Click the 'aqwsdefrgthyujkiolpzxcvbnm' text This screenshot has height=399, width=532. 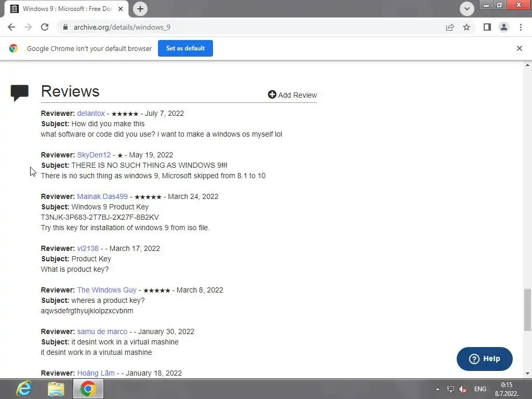click(87, 311)
